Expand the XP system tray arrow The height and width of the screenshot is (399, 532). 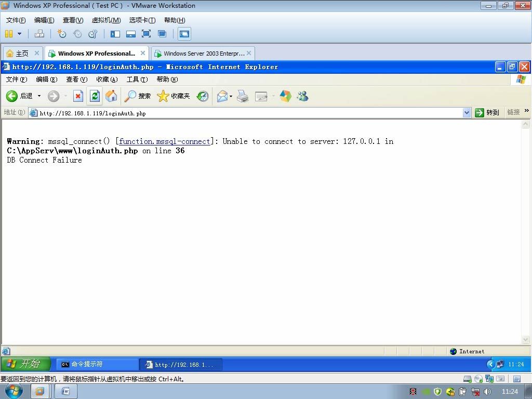[490, 364]
